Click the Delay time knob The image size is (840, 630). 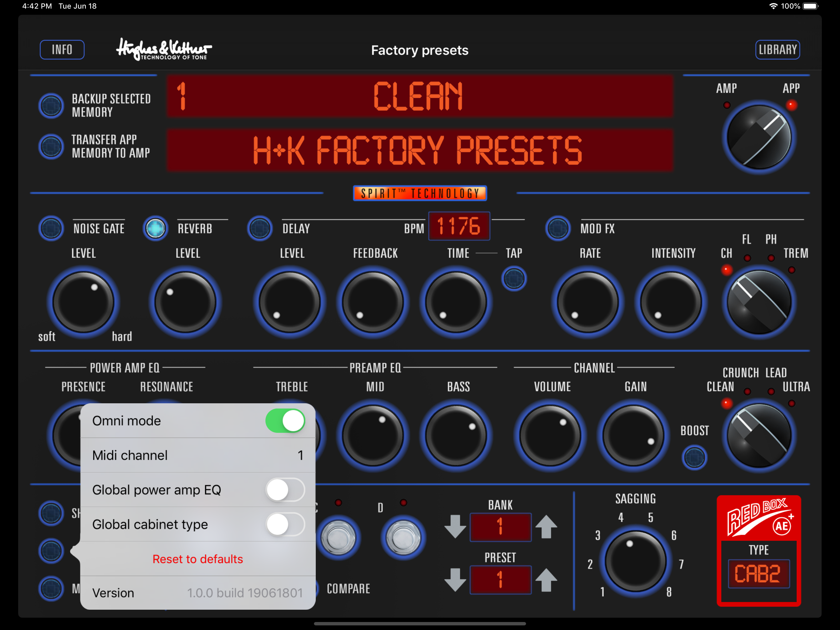pyautogui.click(x=456, y=302)
